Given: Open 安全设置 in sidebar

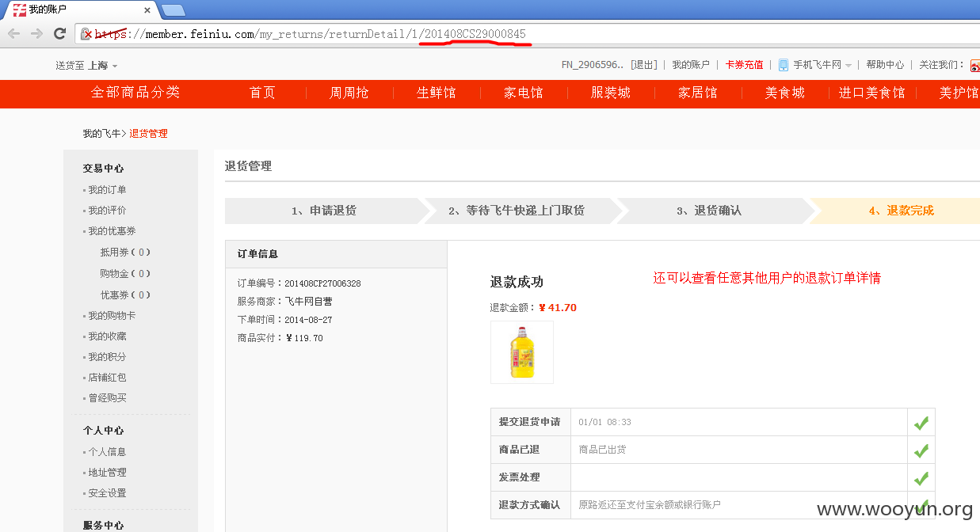Looking at the screenshot, I should [x=107, y=493].
